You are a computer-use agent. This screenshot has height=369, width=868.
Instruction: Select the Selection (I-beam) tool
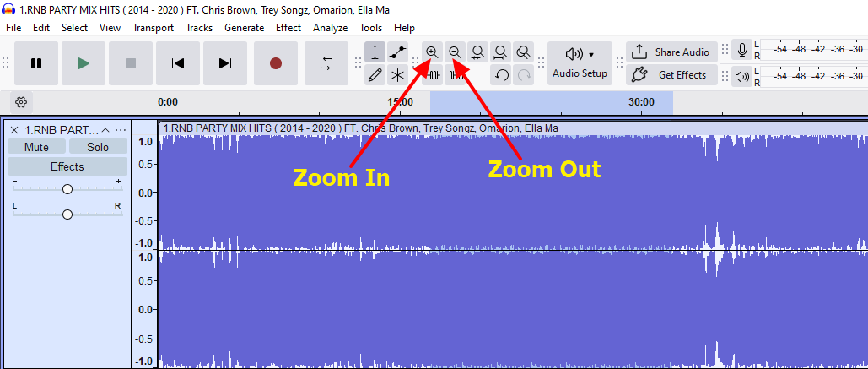click(375, 52)
